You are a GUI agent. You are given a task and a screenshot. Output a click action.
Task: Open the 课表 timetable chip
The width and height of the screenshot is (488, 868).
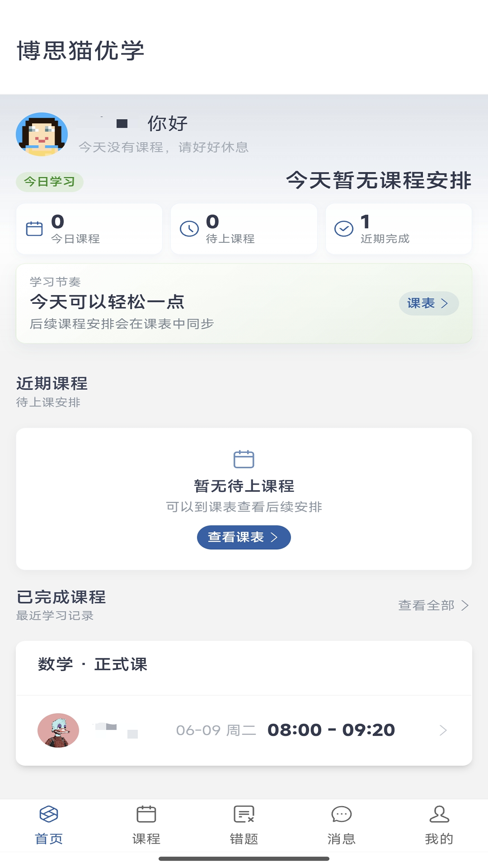click(429, 303)
